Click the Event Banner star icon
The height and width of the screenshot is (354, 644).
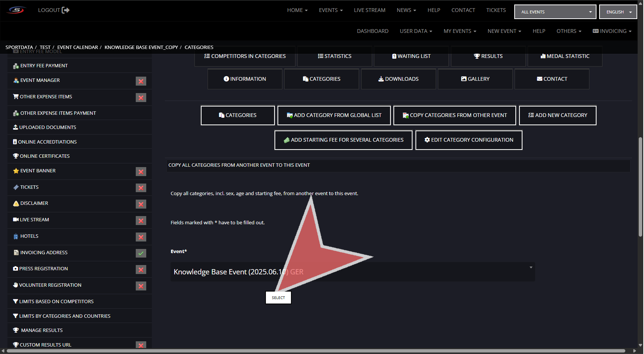[16, 171]
